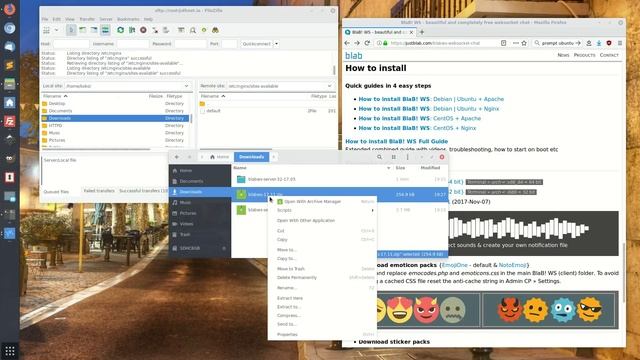Toggle the directory comparison icon in FileZilla
Viewport: 640px width, 360px height.
click(x=193, y=30)
